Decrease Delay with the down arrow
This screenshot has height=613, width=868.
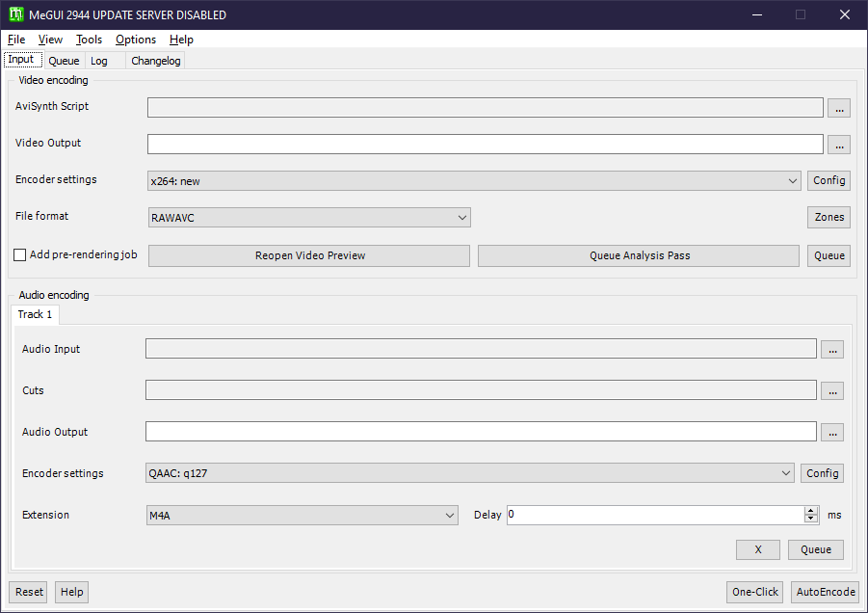pos(811,520)
